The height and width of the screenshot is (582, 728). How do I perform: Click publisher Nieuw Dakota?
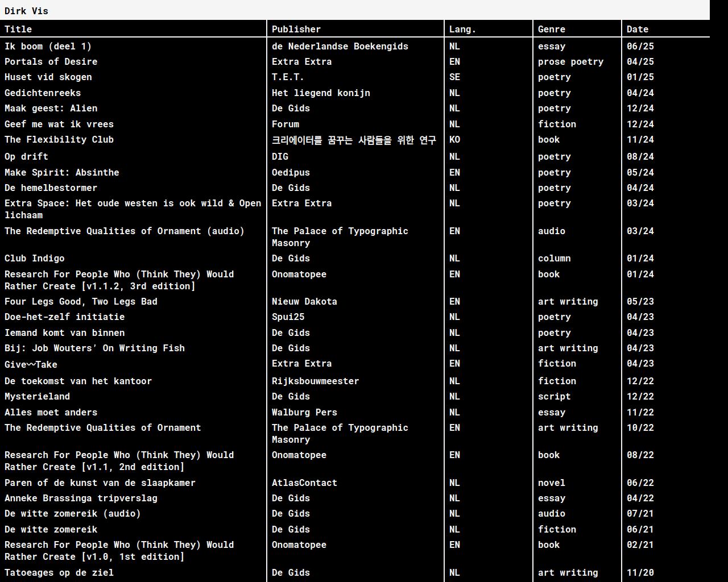[304, 301]
